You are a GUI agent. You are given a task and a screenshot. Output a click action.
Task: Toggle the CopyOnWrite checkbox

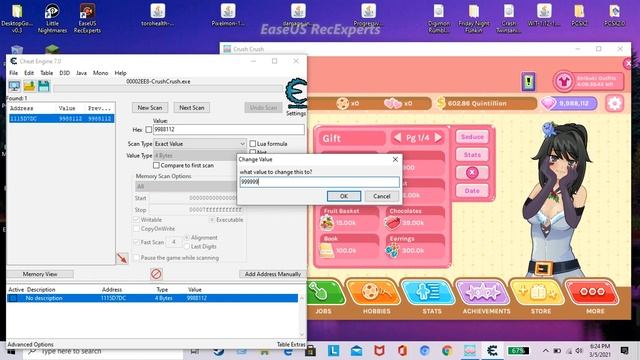tap(136, 229)
